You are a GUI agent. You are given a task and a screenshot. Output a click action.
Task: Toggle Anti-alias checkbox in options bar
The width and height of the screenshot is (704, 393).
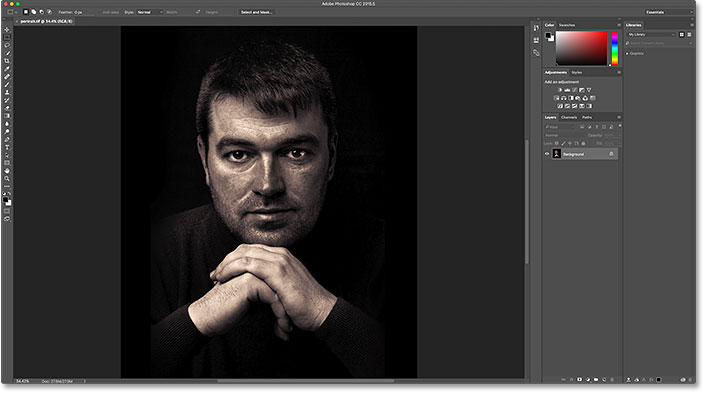point(100,12)
